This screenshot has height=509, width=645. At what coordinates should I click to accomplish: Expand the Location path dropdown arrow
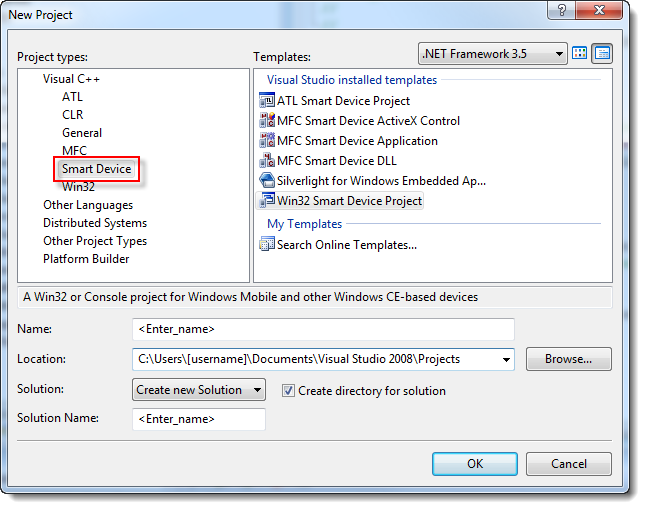506,359
